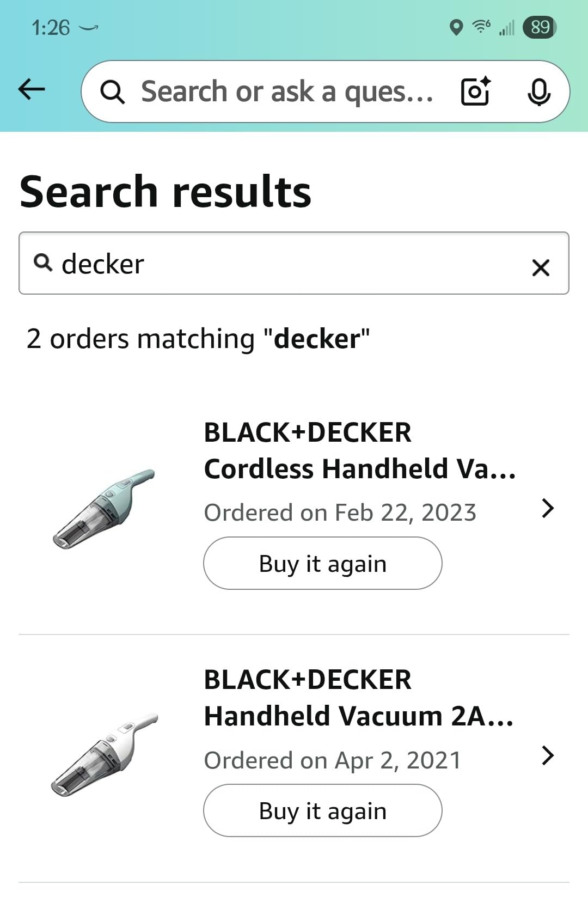Open the location pin in the status bar
Screen dimensions: 588x903
coord(455,26)
